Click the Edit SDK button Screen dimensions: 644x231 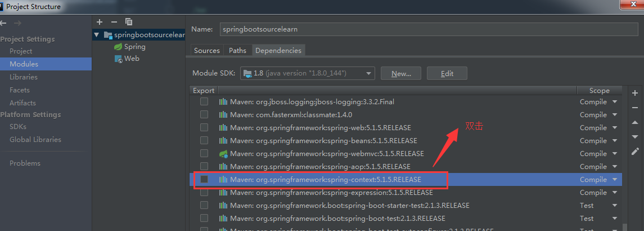pos(447,73)
